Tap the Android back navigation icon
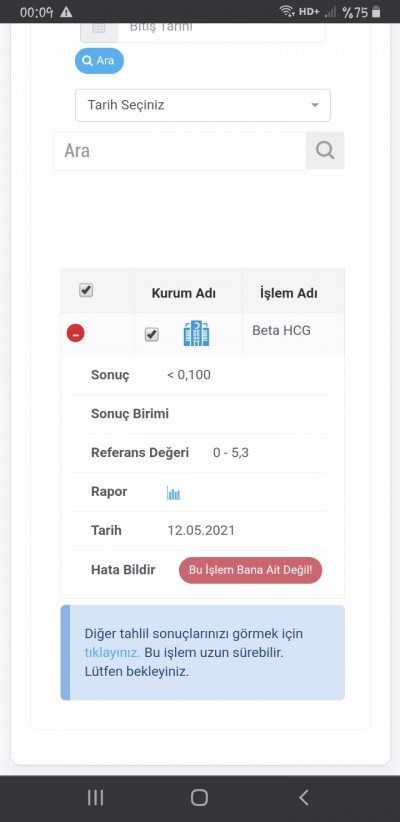The height and width of the screenshot is (822, 400). [x=304, y=797]
